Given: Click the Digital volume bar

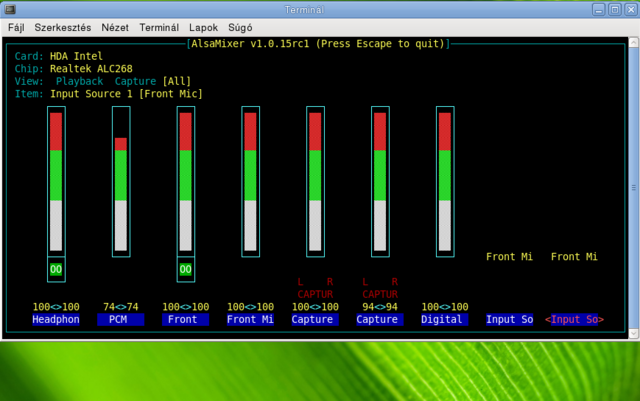Looking at the screenshot, I should 445,180.
